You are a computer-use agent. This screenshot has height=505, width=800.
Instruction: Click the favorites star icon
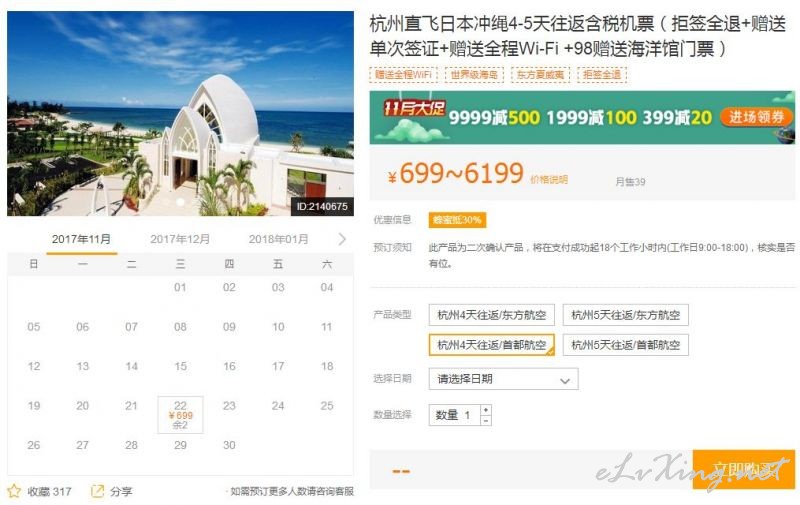pyautogui.click(x=14, y=491)
